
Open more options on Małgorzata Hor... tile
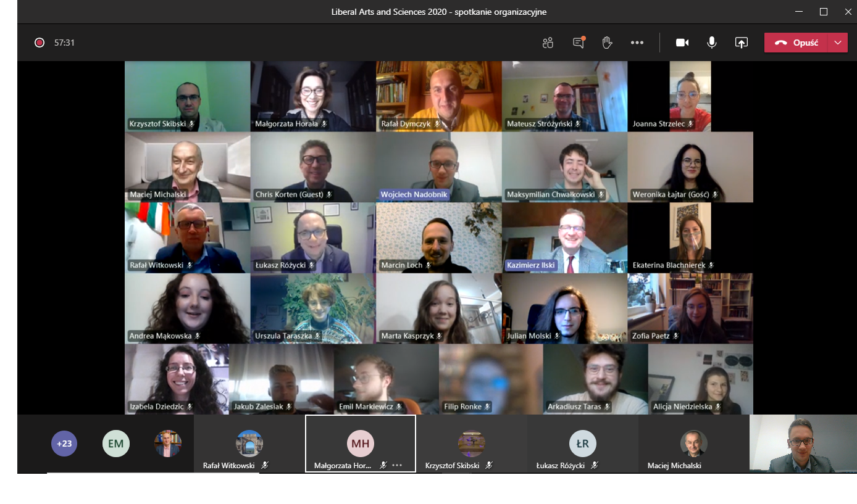click(x=397, y=466)
